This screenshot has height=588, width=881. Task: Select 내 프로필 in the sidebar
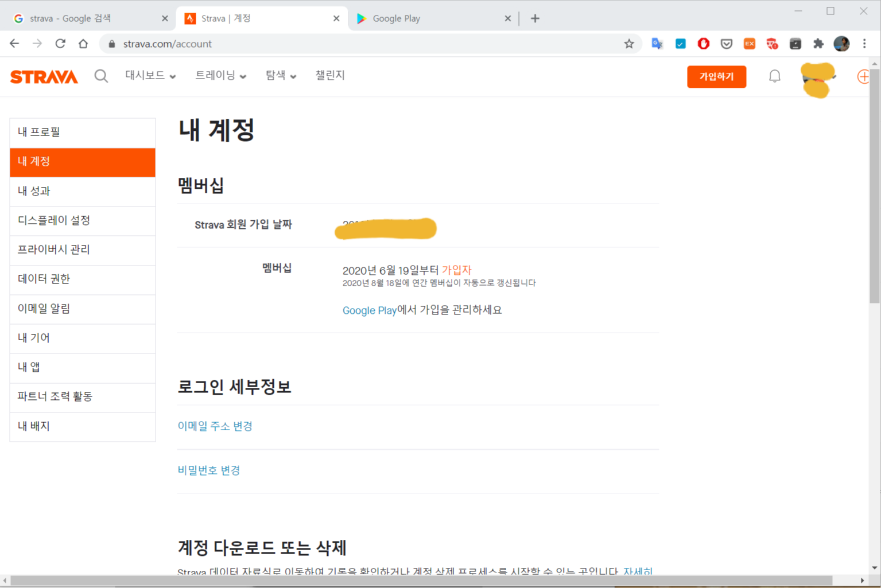(x=83, y=133)
